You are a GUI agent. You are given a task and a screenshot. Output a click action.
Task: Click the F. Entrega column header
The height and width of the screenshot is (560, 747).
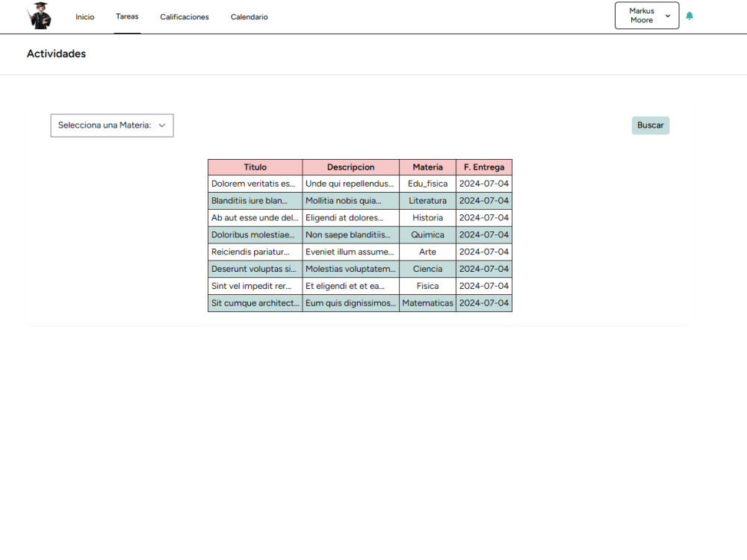click(x=484, y=167)
